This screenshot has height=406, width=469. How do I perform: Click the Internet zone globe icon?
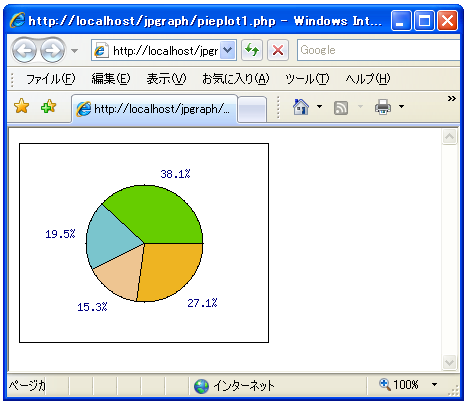201,386
